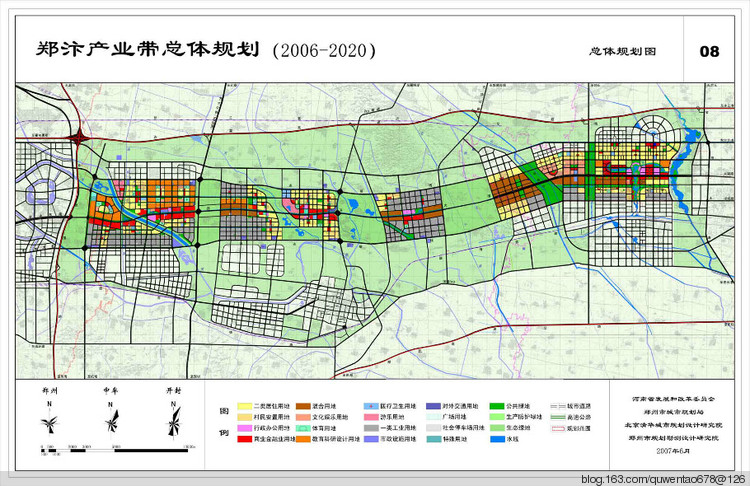This screenshot has height=486, width=750.
Task: Click the 郑州 wind rose diagram
Action: click(49, 422)
